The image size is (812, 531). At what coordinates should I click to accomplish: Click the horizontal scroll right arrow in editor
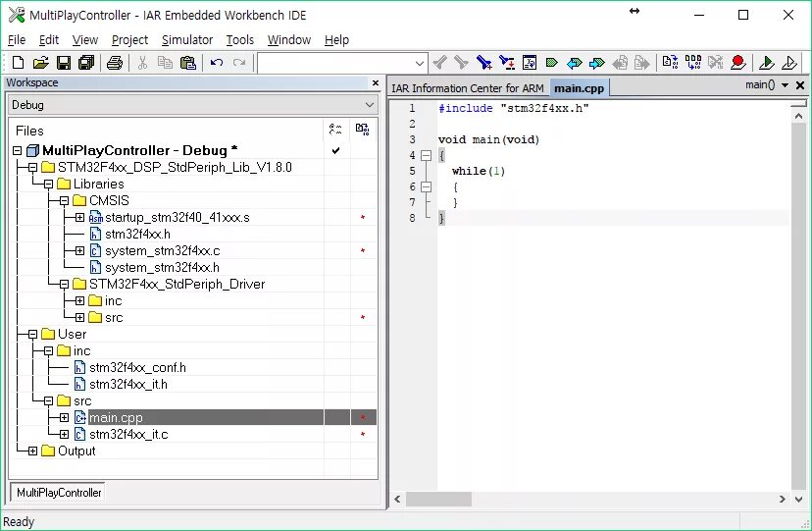[782, 499]
